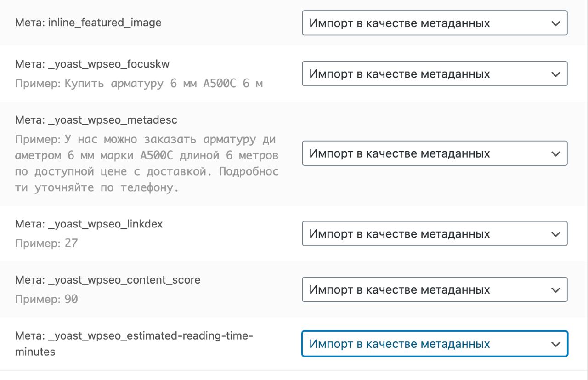Click the "Мета: _yoast_wpseo_focuskw" label
Image resolution: width=588 pixels, height=380 pixels.
(x=92, y=64)
